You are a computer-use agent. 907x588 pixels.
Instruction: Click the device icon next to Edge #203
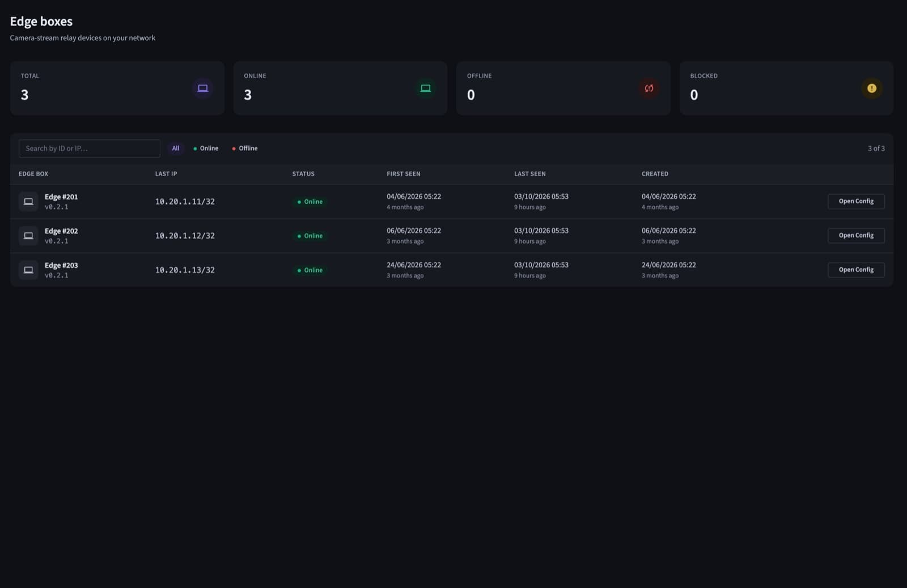coord(28,270)
